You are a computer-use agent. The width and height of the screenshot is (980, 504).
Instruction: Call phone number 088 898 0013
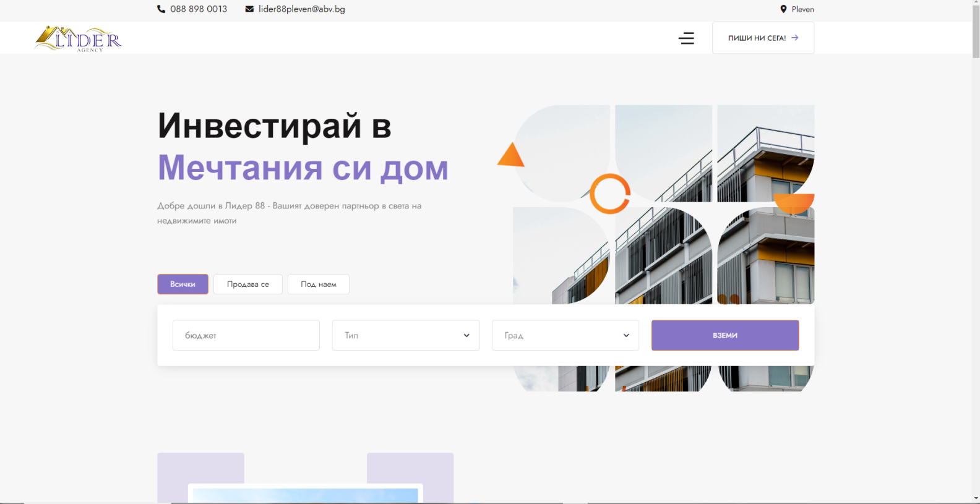point(199,9)
